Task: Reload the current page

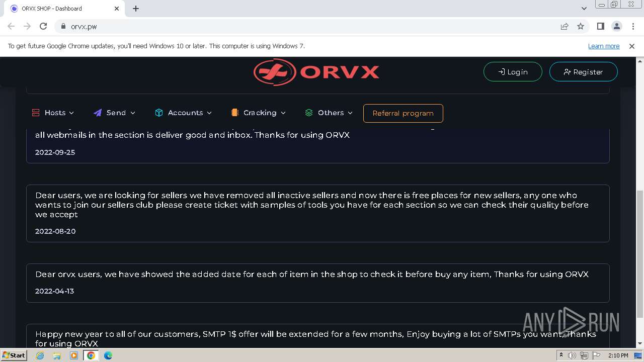Action: pyautogui.click(x=43, y=26)
